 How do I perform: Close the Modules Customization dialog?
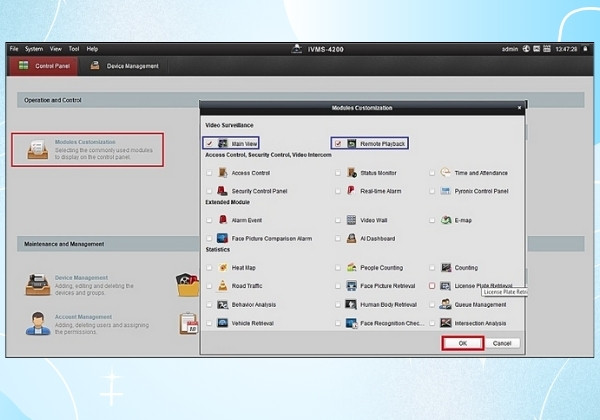(x=519, y=108)
